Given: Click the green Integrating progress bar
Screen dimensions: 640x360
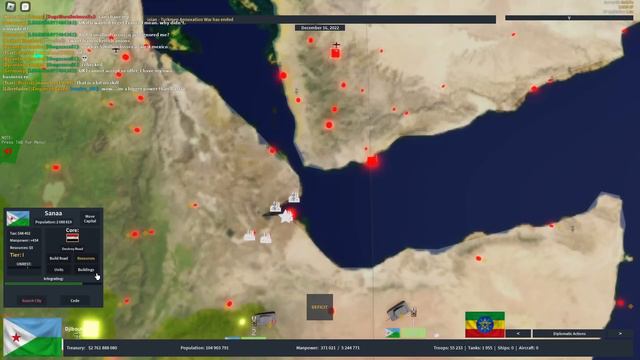Looking at the screenshot, I should pyautogui.click(x=44, y=283).
